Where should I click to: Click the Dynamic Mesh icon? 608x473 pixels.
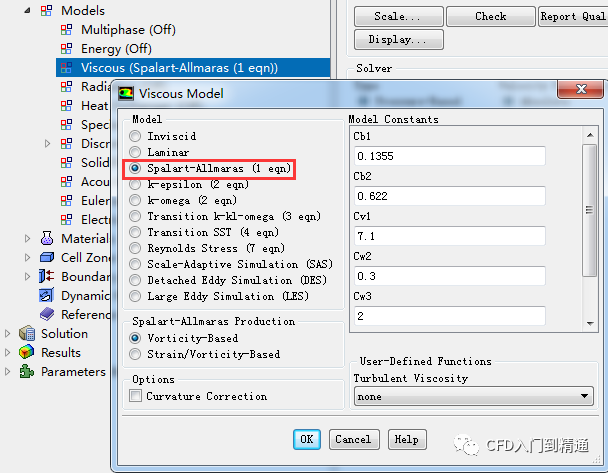[x=47, y=295]
